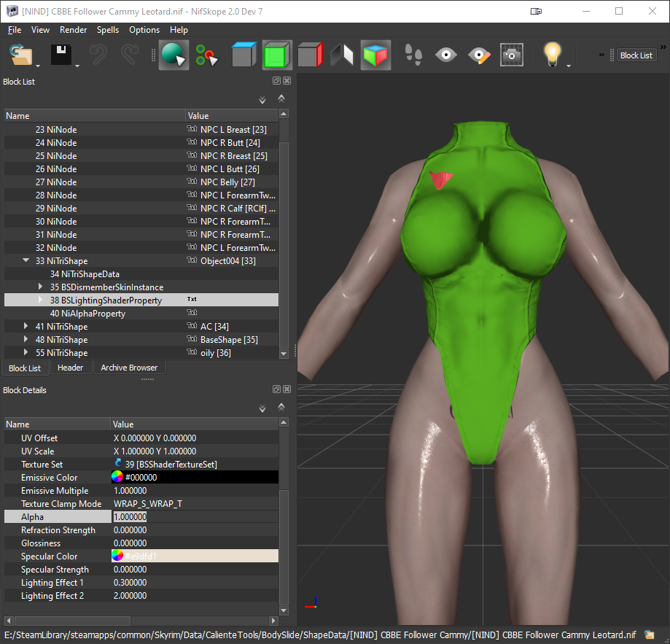Expand toolbar overflow chevron near Block List

pyautogui.click(x=601, y=55)
